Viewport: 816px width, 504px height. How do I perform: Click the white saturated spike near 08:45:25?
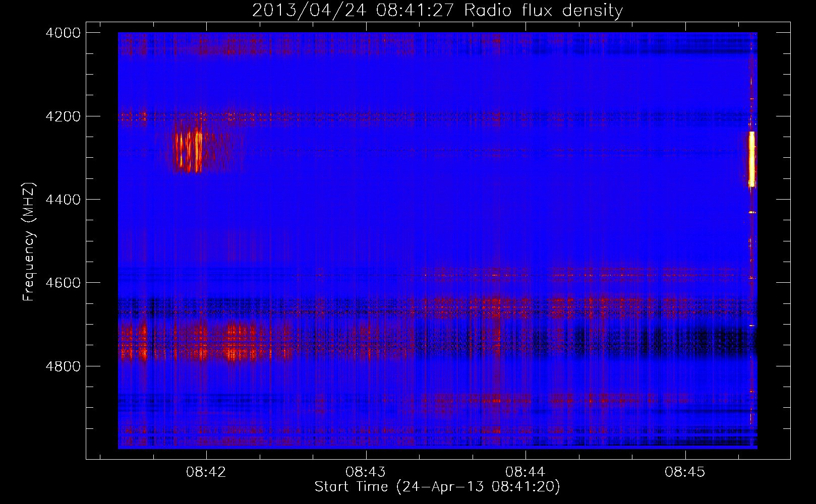[x=751, y=159]
